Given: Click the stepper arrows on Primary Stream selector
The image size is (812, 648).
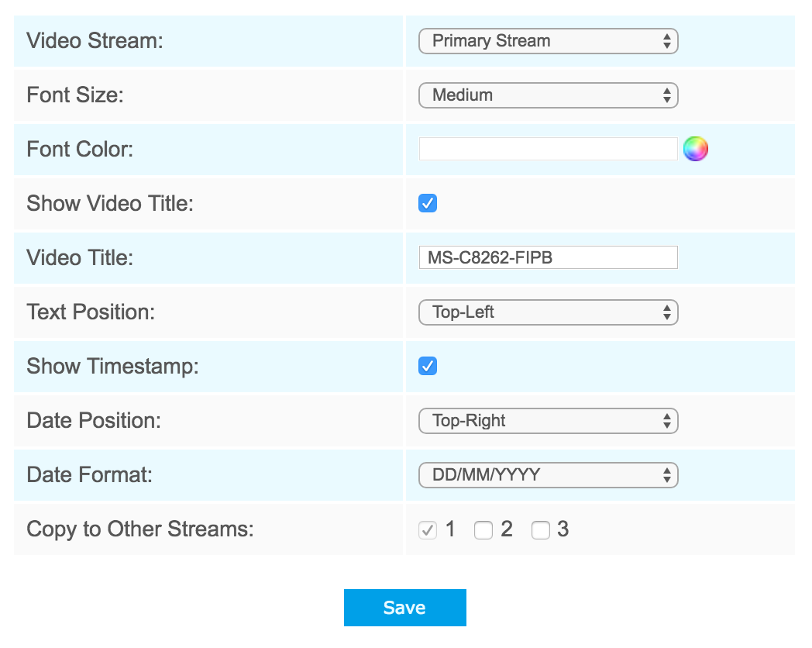Looking at the screenshot, I should pyautogui.click(x=668, y=40).
